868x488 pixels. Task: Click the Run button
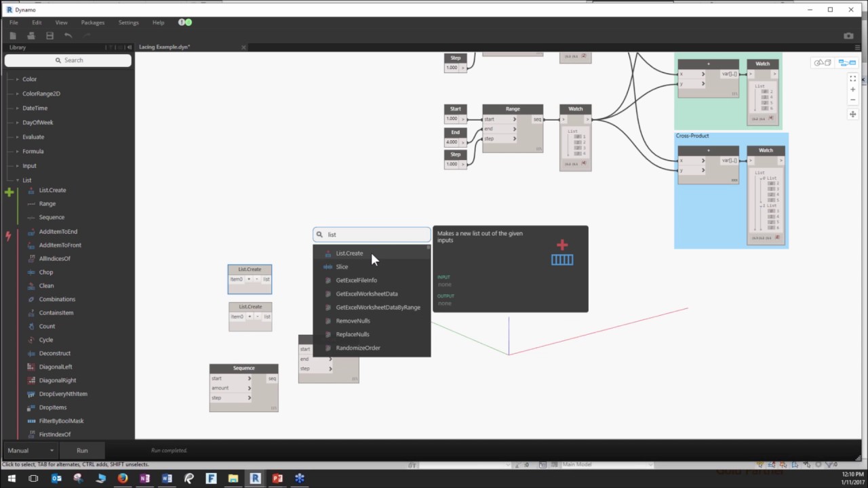(82, 450)
